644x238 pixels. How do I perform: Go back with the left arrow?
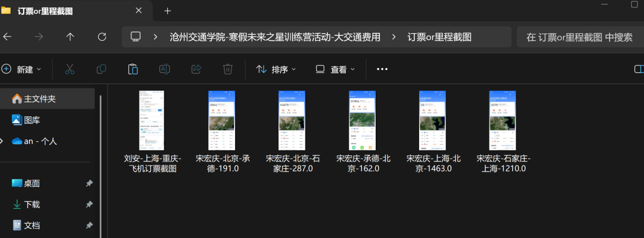pos(8,37)
